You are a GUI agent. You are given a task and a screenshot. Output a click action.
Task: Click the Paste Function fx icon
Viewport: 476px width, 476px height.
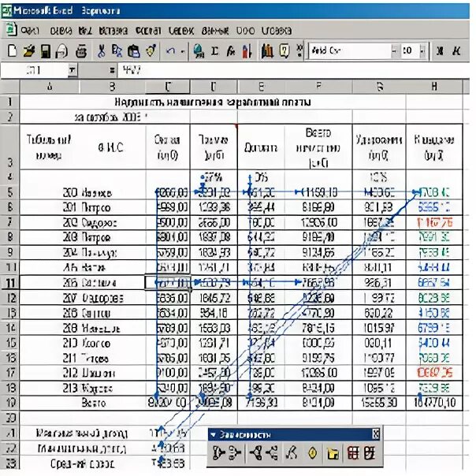[x=231, y=51]
